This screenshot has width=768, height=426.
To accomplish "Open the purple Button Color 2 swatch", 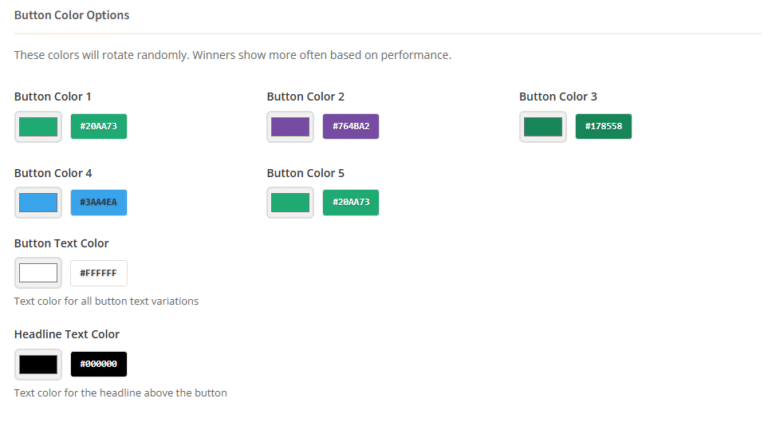I will (x=291, y=127).
